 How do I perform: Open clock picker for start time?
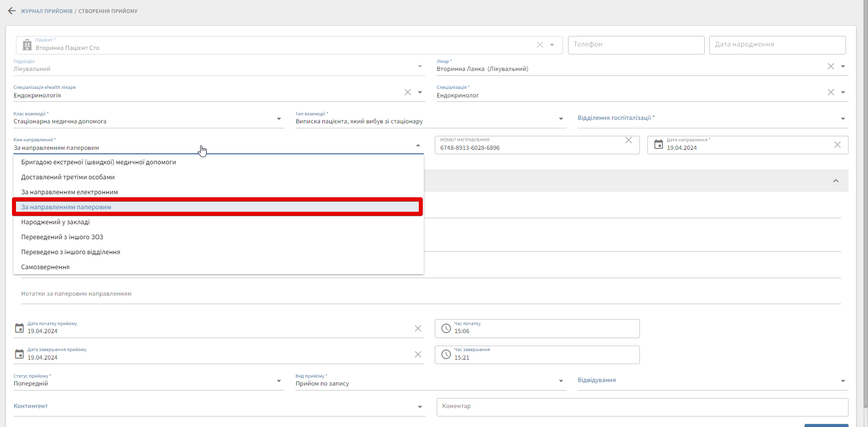[x=446, y=329]
